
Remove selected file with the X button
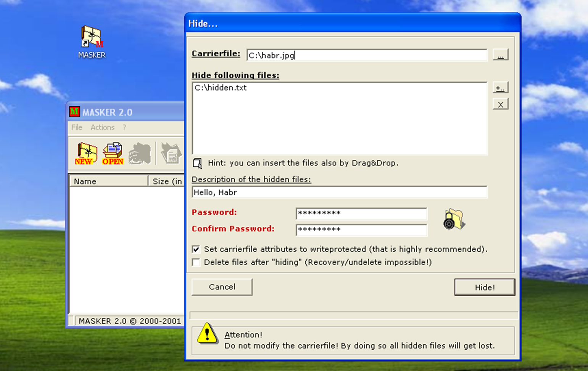500,104
